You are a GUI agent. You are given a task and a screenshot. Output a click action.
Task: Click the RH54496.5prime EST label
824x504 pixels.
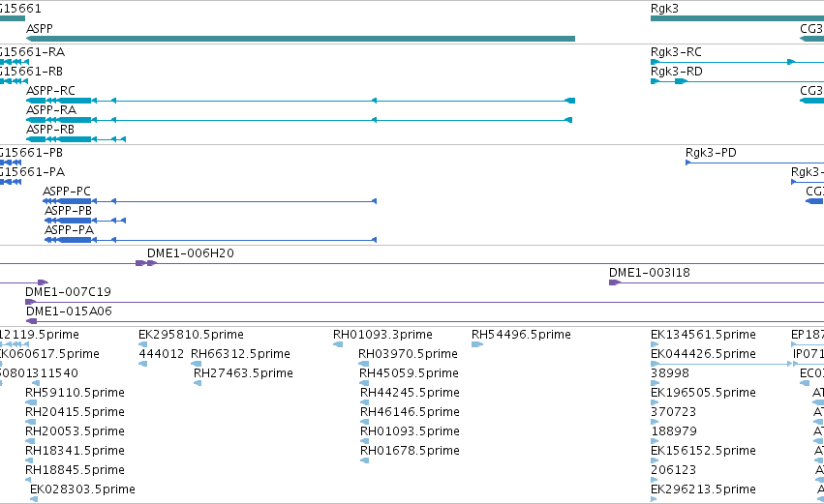click(x=521, y=335)
